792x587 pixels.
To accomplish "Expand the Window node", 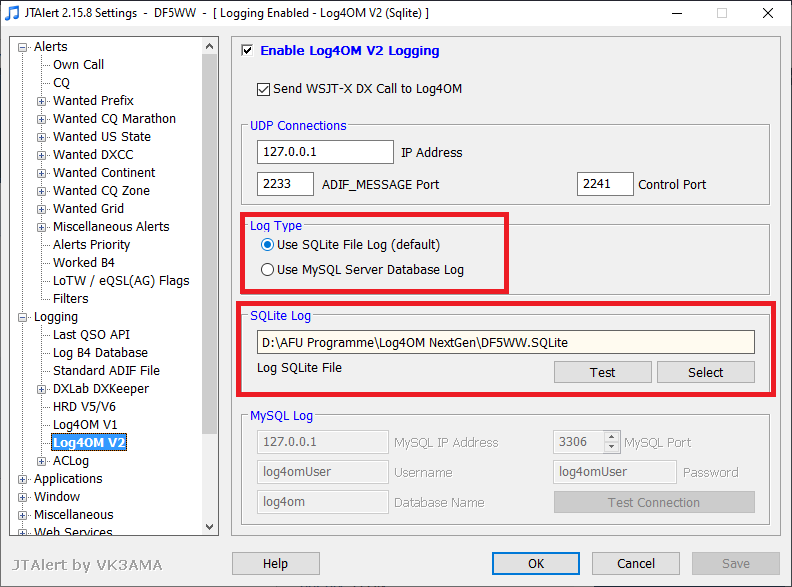I will (22, 497).
